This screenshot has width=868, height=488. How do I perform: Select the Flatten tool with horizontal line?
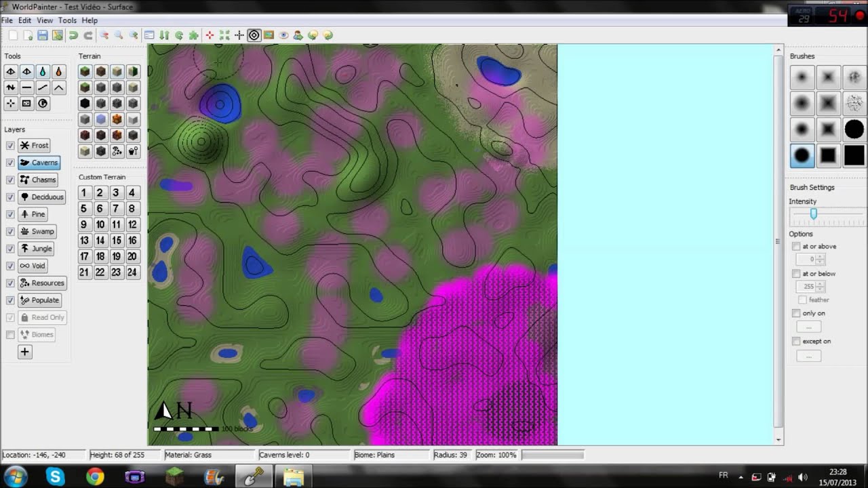click(x=26, y=87)
